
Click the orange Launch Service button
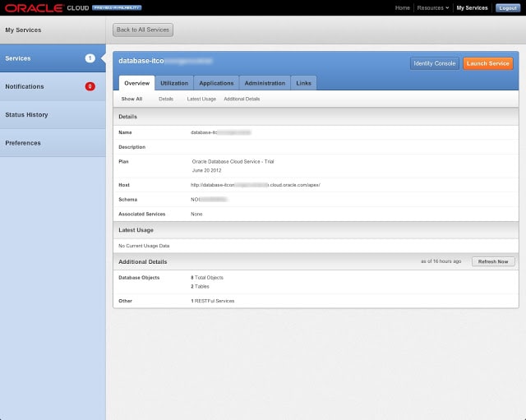coord(487,63)
